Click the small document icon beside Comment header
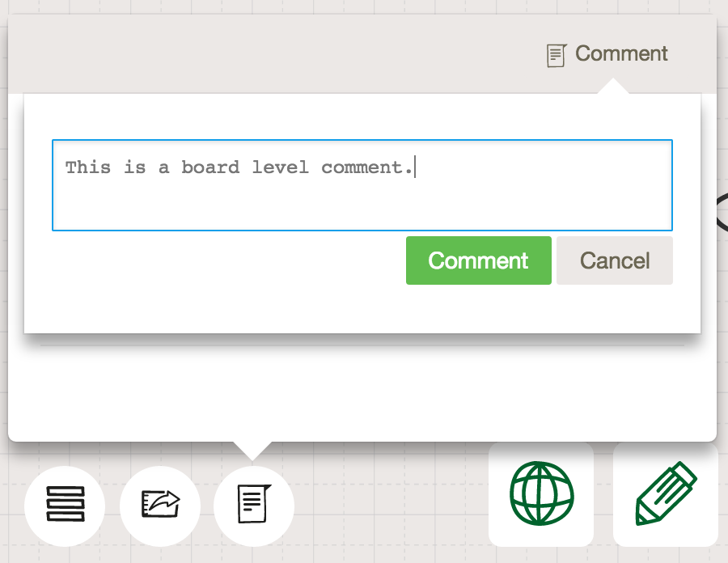The width and height of the screenshot is (728, 563). [557, 55]
